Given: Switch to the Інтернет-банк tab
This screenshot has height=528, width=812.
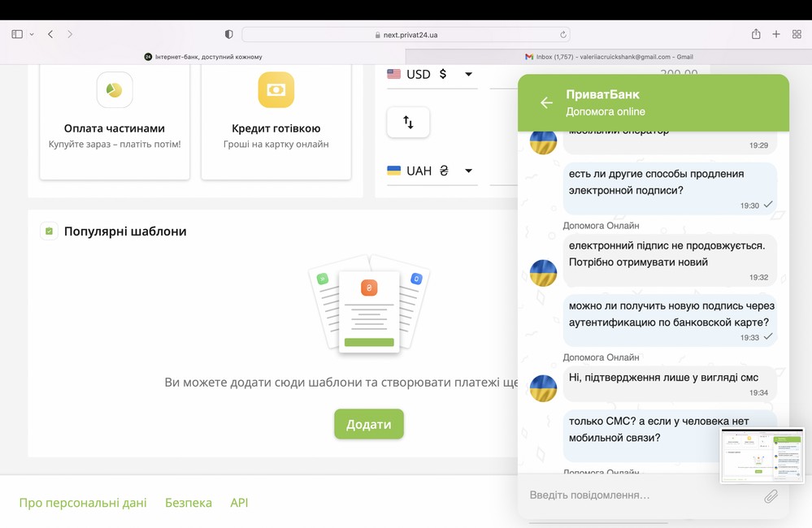Looking at the screenshot, I should point(203,57).
